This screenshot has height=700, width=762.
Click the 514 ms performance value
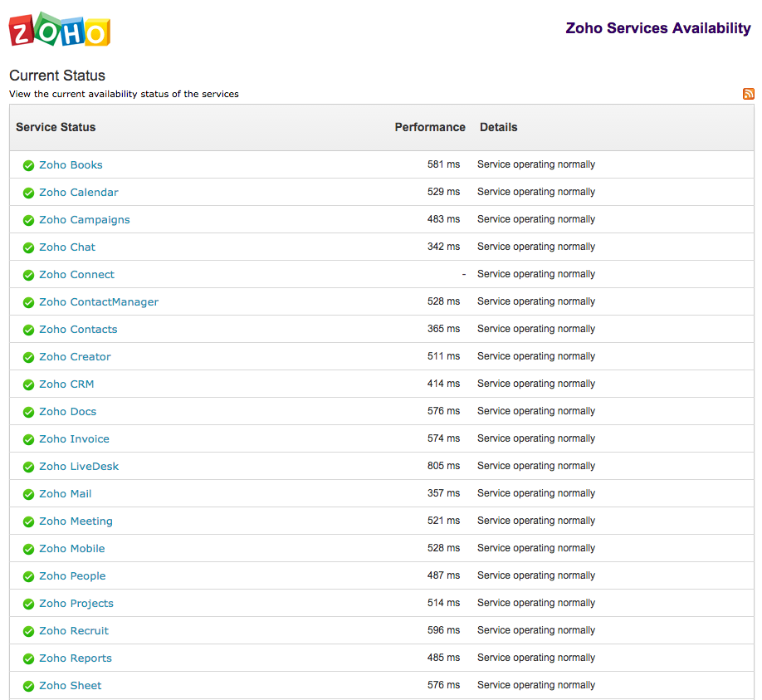(x=444, y=603)
